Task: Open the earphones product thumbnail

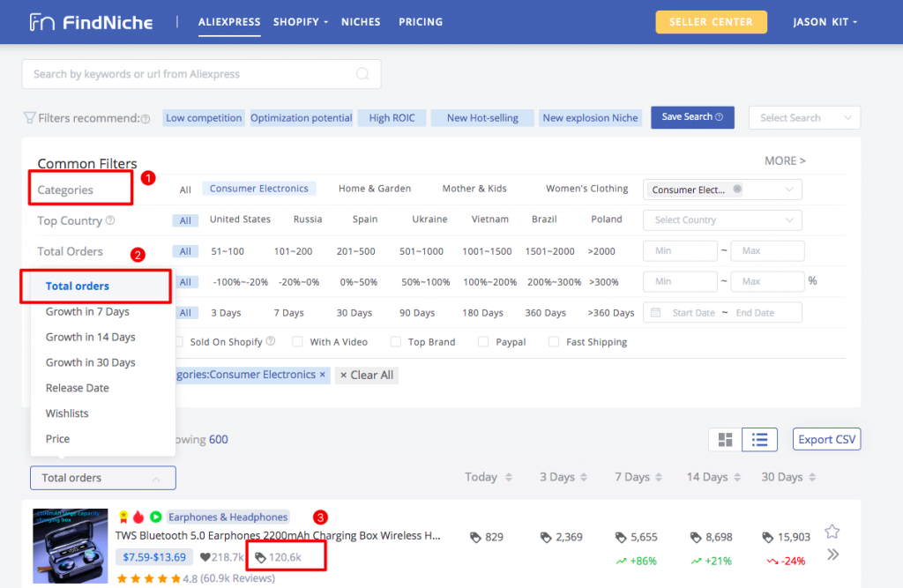Action: coord(71,546)
